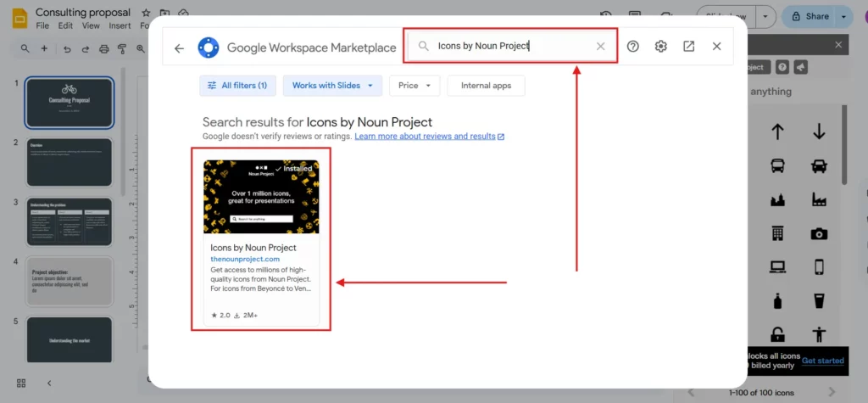Open the Insert menu
The image size is (868, 403).
click(118, 26)
